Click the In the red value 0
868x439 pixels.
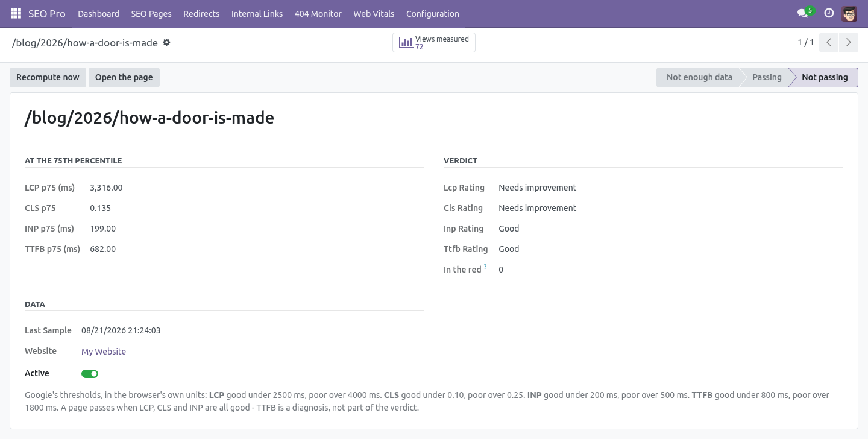[x=501, y=270]
